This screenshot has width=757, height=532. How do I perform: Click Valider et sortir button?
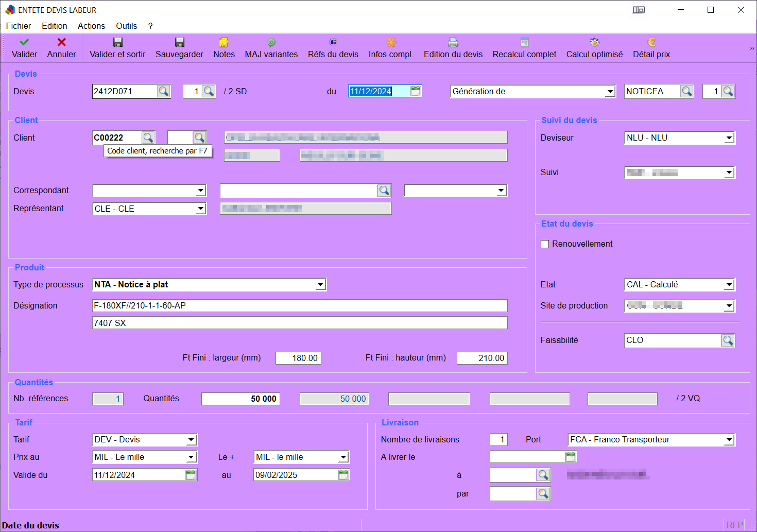[117, 48]
